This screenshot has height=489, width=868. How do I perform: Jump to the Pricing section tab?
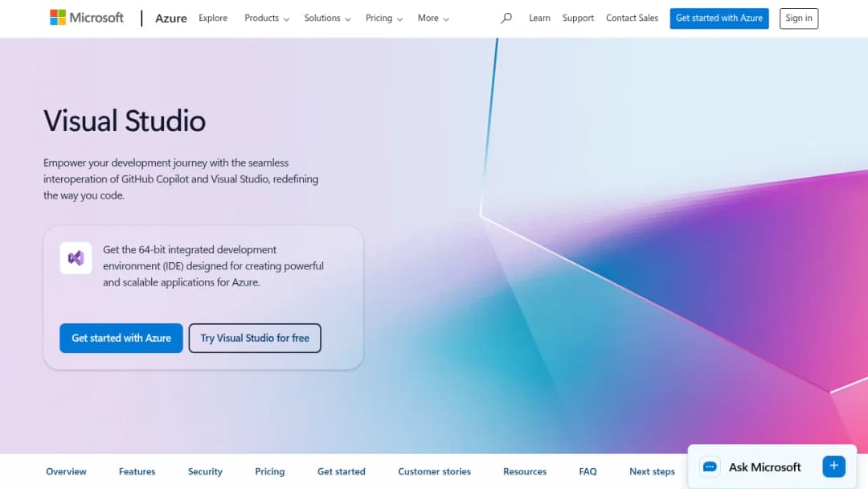[x=269, y=471]
